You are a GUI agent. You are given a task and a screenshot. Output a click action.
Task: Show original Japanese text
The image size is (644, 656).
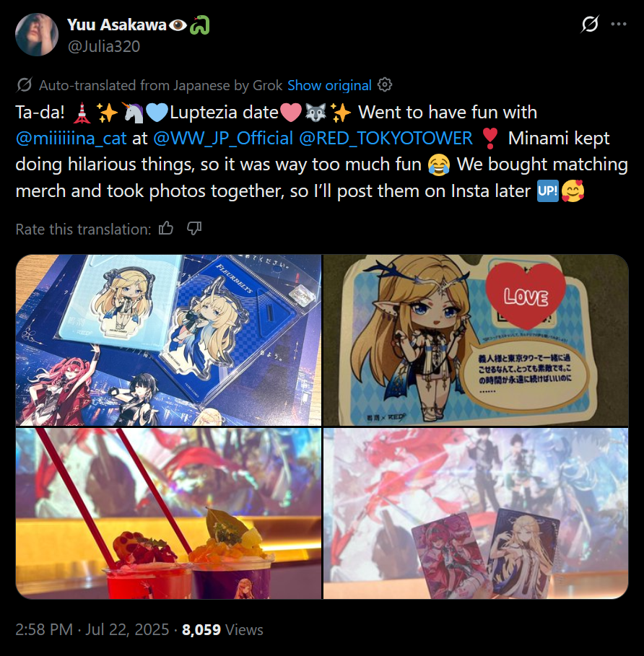tap(329, 85)
